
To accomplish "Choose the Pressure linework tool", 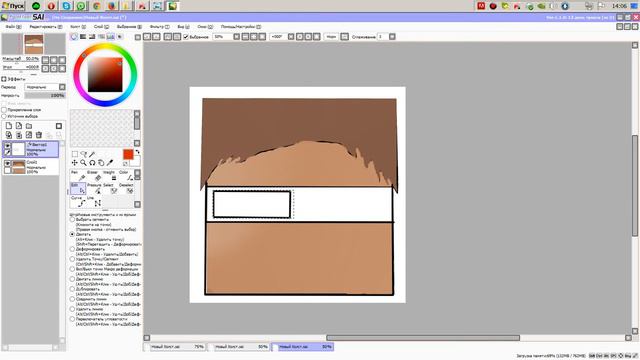I will tap(94, 189).
